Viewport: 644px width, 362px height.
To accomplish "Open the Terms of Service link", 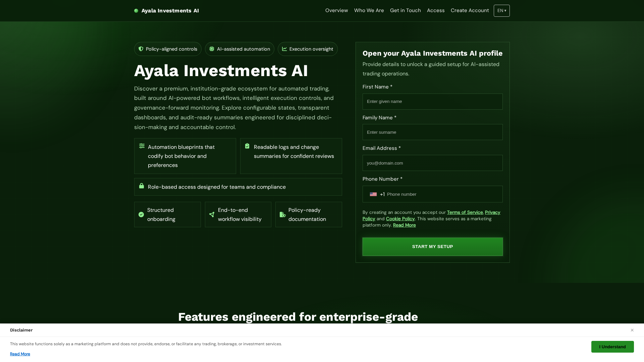I will click(x=465, y=212).
